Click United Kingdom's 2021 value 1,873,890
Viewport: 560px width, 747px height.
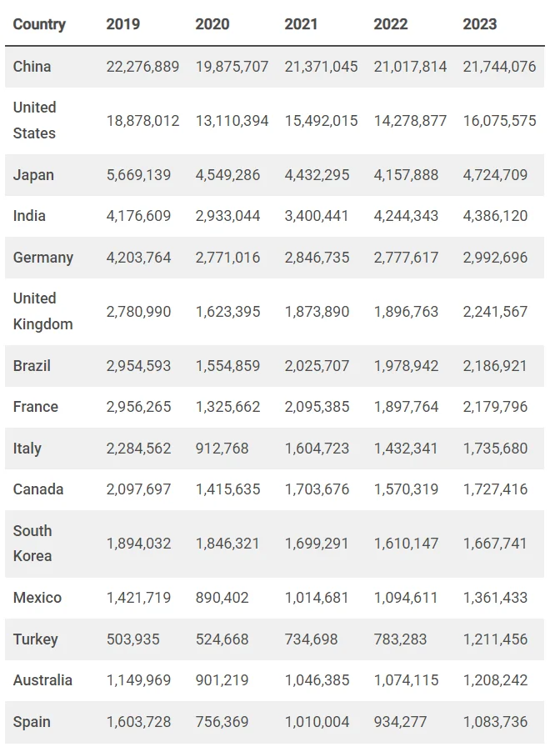pyautogui.click(x=317, y=312)
